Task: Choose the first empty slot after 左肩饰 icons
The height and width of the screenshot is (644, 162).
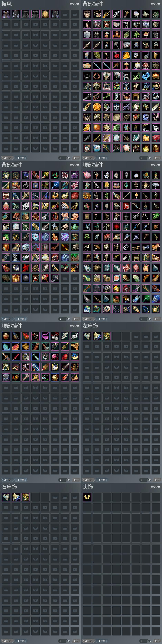Action: 116,336
